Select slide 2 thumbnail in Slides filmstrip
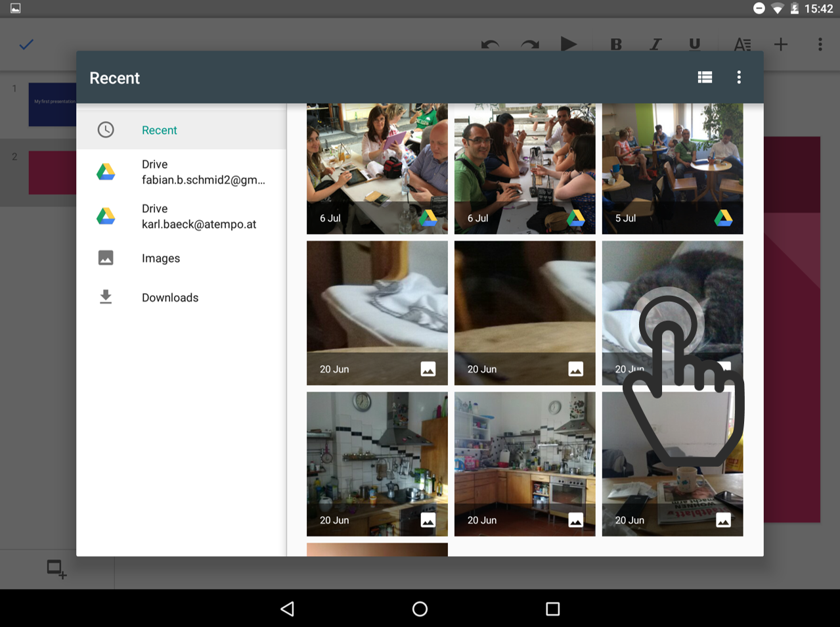The image size is (840, 627). [53, 172]
